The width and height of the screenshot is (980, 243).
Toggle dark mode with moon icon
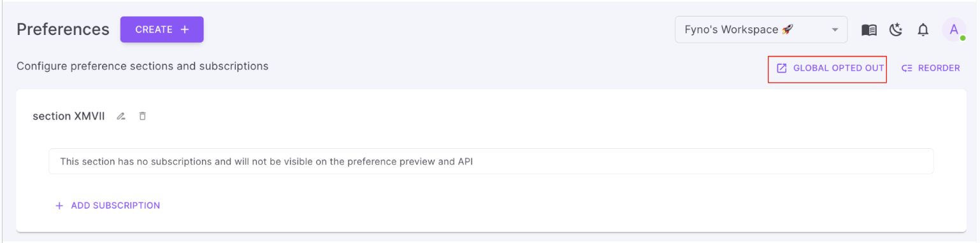(897, 30)
